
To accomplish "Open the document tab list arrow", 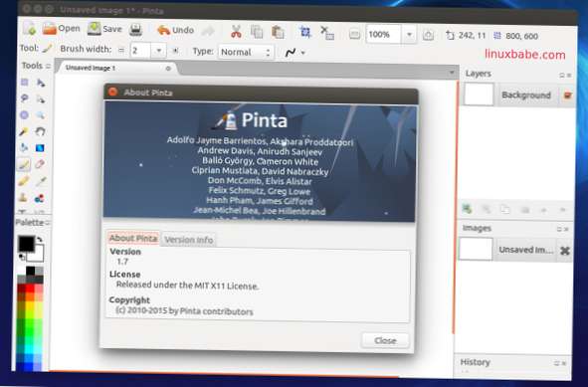I will tap(452, 73).
